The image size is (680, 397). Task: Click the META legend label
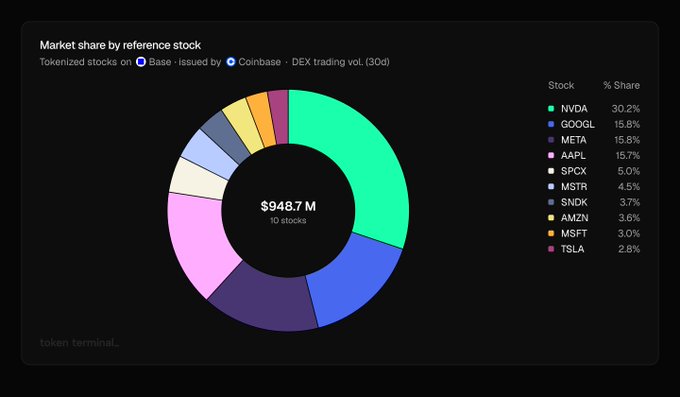pyautogui.click(x=573, y=140)
